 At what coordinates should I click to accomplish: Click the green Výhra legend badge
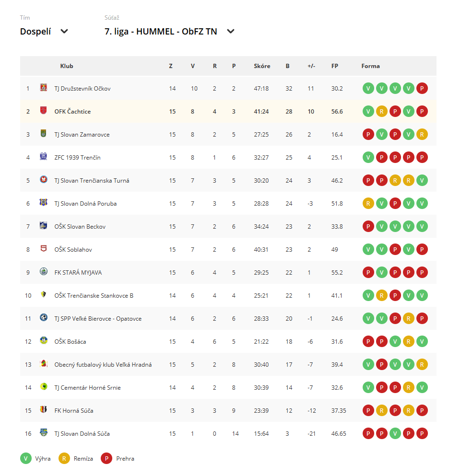26,458
